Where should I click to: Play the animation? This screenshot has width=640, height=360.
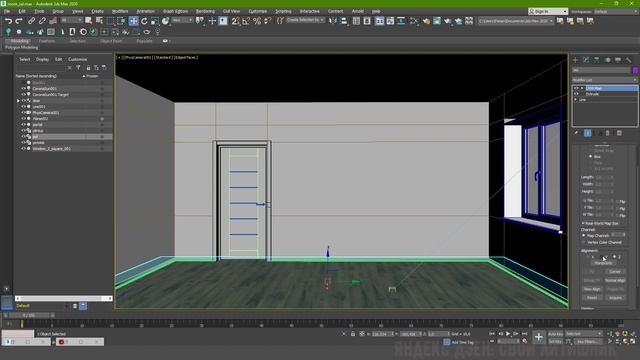(x=508, y=334)
